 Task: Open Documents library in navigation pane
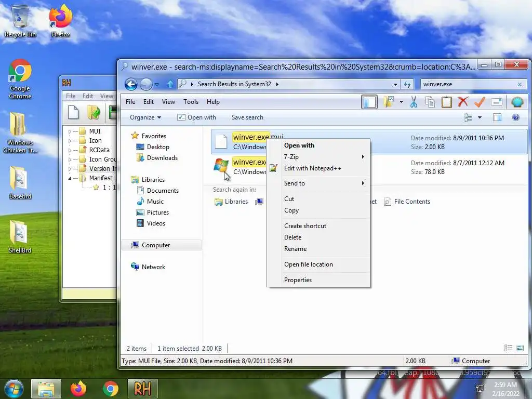157,190
